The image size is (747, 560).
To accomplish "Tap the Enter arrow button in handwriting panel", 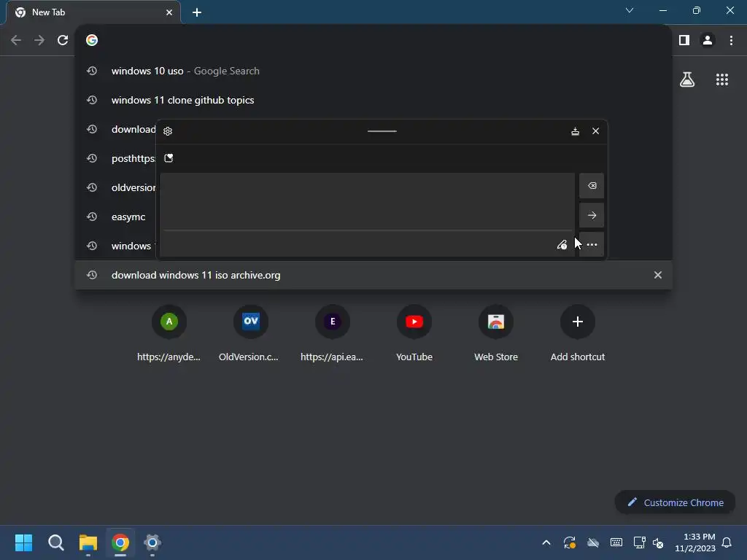I will pos(592,215).
